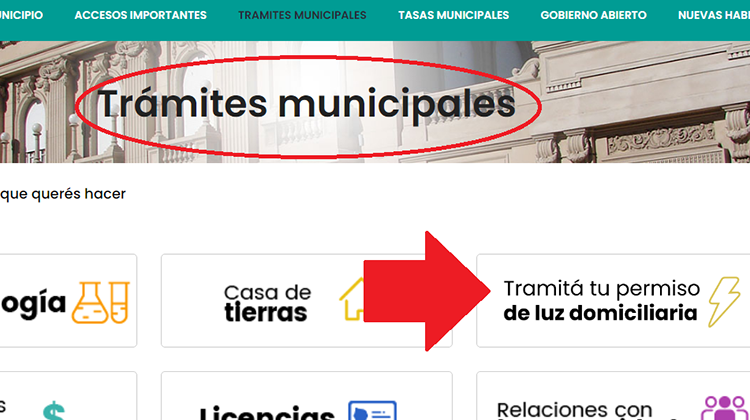Open the Accesos Importantes menu
Screen dimensions: 750x420
140,16
